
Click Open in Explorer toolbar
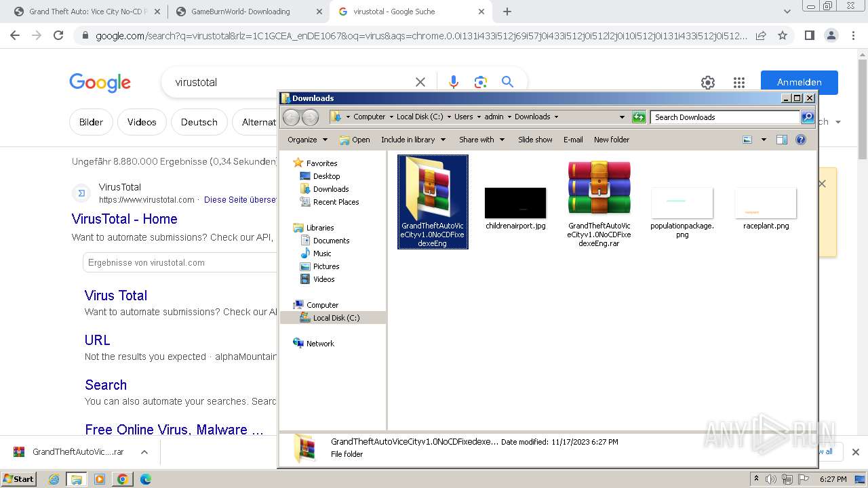(355, 140)
